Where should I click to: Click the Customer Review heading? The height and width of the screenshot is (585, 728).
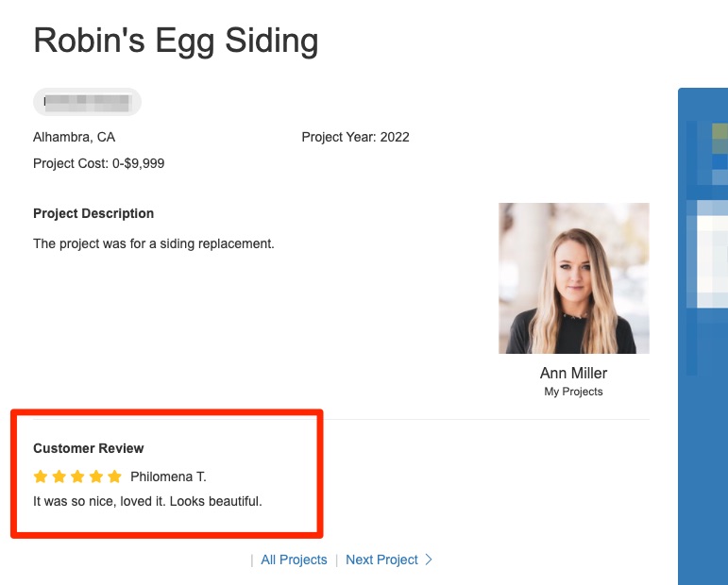pos(89,448)
